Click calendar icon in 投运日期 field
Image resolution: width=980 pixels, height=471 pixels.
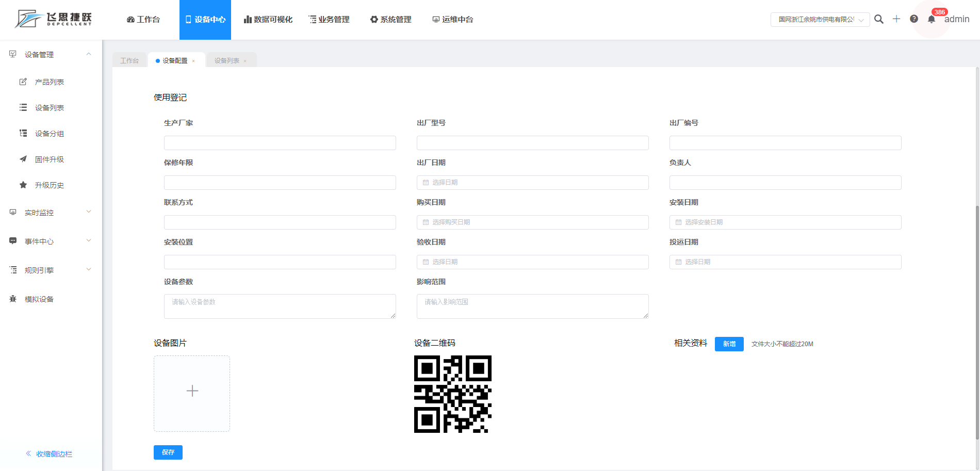tap(678, 262)
